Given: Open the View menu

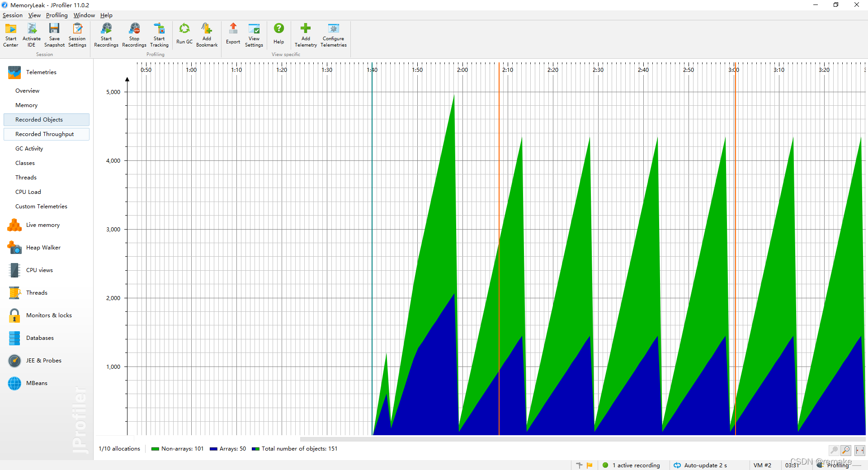Looking at the screenshot, I should click(x=34, y=15).
